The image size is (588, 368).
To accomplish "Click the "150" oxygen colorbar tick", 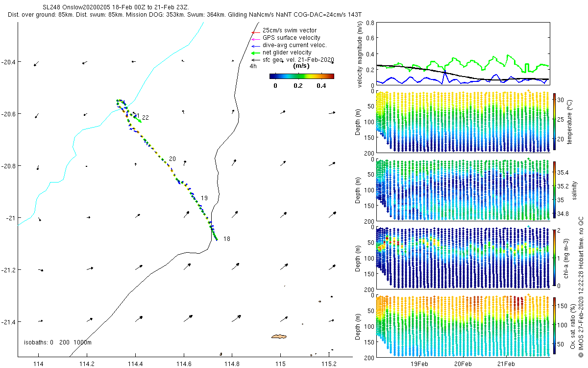I will 563,306.
